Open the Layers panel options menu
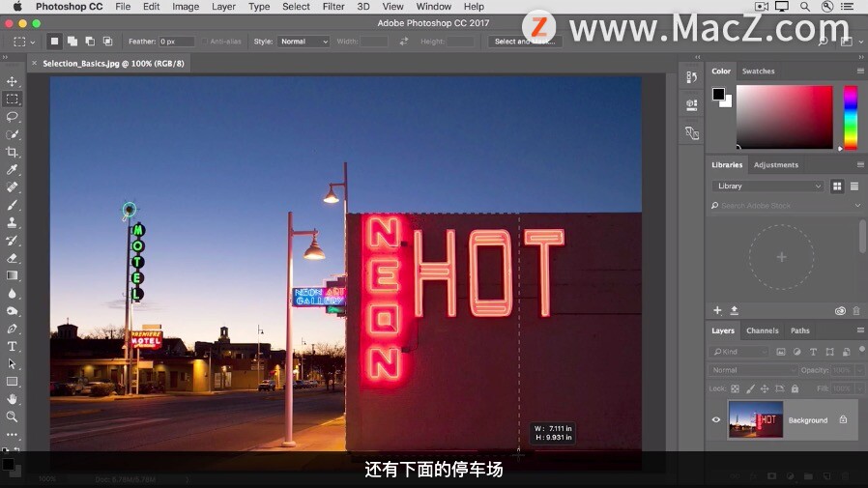The height and width of the screenshot is (488, 868). [x=860, y=330]
